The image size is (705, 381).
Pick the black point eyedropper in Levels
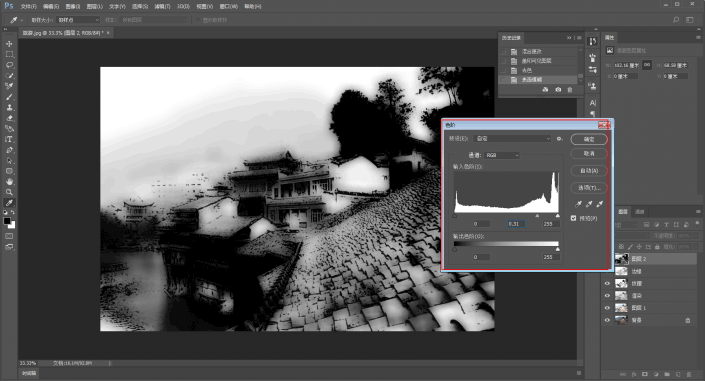(578, 204)
